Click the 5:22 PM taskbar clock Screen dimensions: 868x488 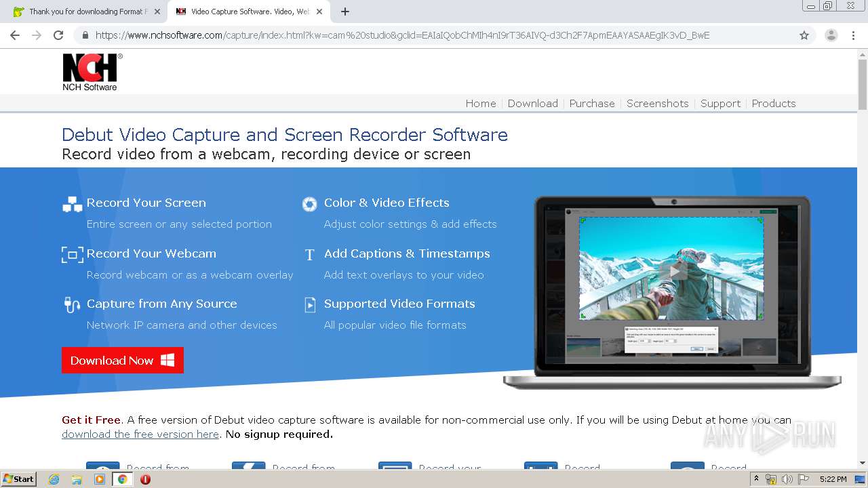pyautogui.click(x=833, y=479)
